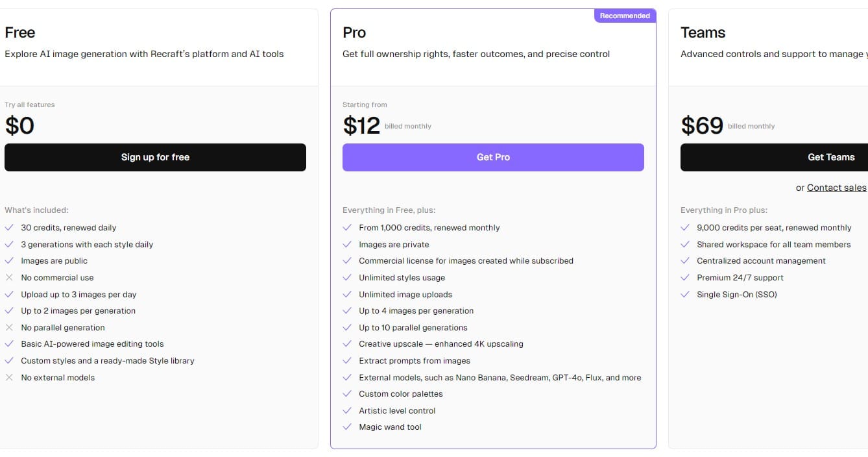Click the checkmark next to Images are private
Viewport: 868px width, 457px height.
tap(347, 245)
